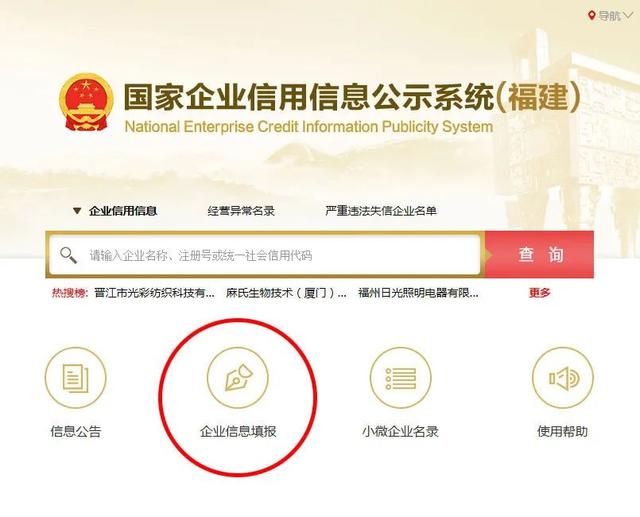The height and width of the screenshot is (517, 640).
Task: Open the 信息公告 document icon
Action: (x=76, y=377)
